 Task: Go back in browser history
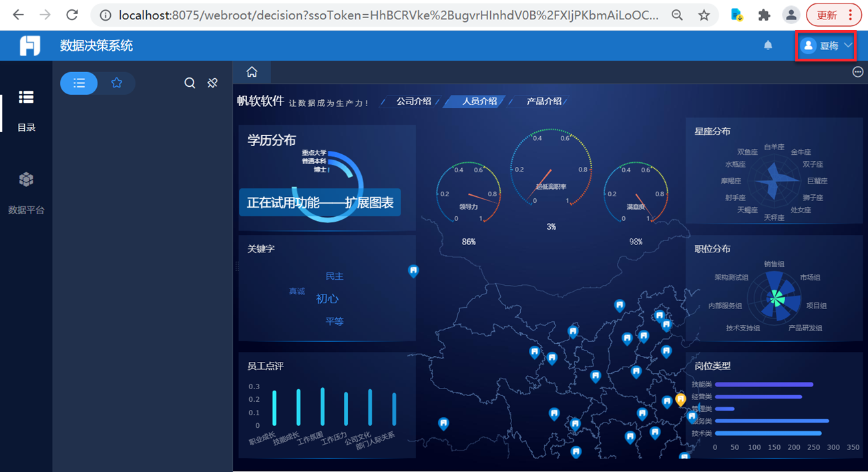pos(18,15)
